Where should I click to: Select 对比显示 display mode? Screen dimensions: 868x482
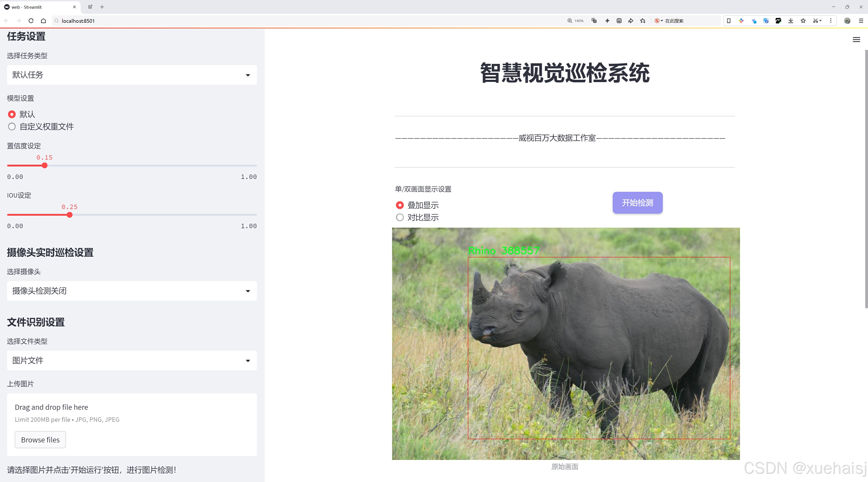[400, 218]
